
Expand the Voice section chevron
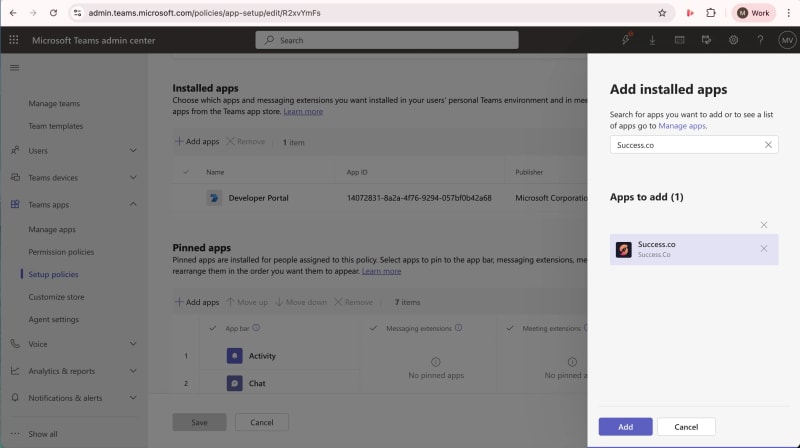(133, 344)
